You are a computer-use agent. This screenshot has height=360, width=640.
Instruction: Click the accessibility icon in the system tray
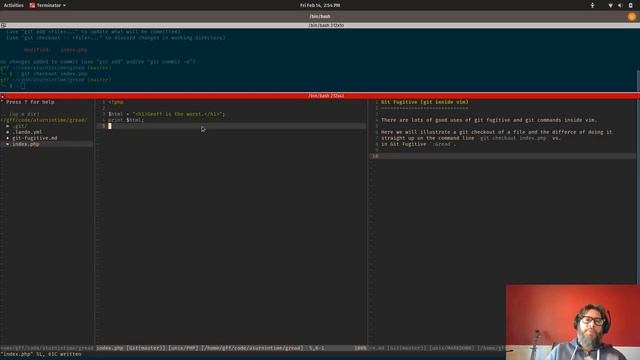[592, 5]
